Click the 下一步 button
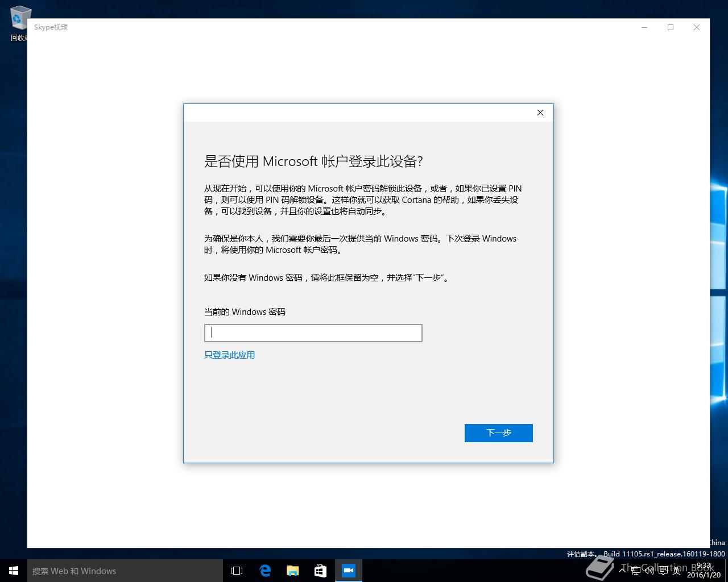Image resolution: width=728 pixels, height=582 pixels. [498, 433]
